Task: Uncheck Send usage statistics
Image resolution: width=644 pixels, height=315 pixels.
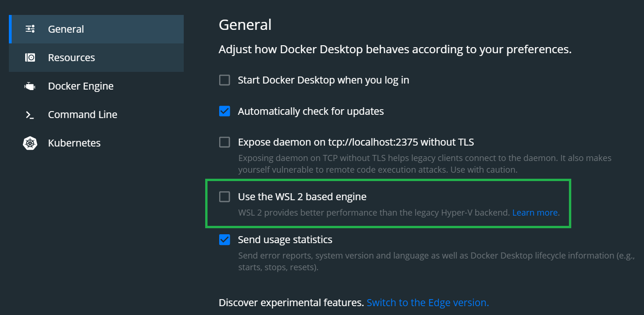Action: 224,239
